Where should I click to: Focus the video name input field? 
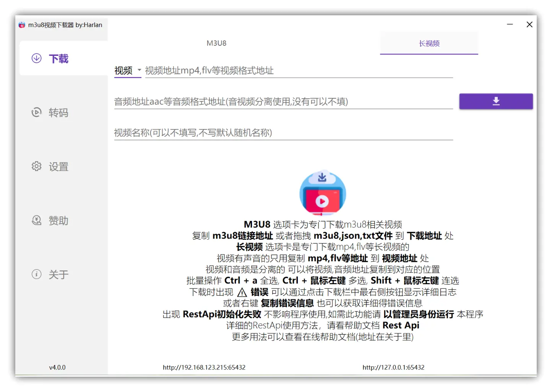pos(283,132)
